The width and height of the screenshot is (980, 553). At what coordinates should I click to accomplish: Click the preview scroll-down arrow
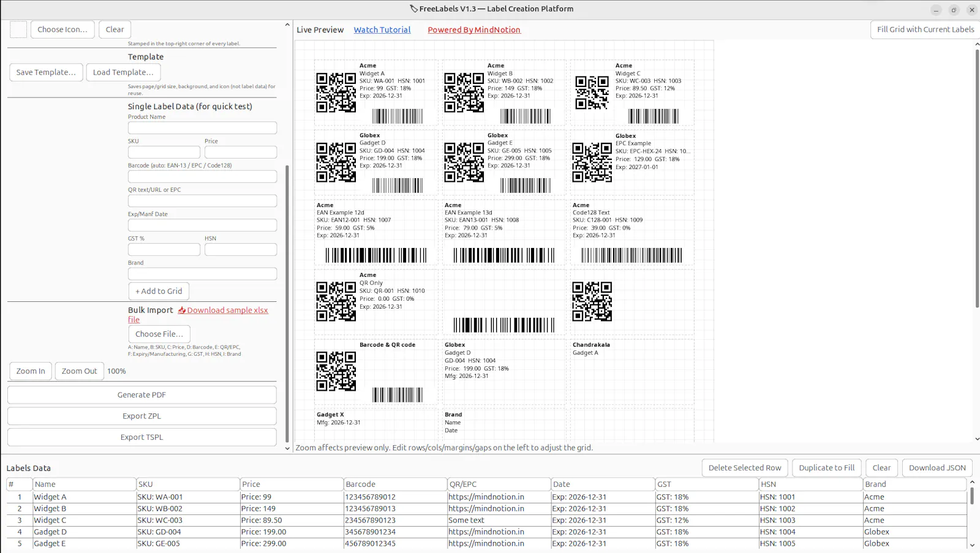pos(976,439)
